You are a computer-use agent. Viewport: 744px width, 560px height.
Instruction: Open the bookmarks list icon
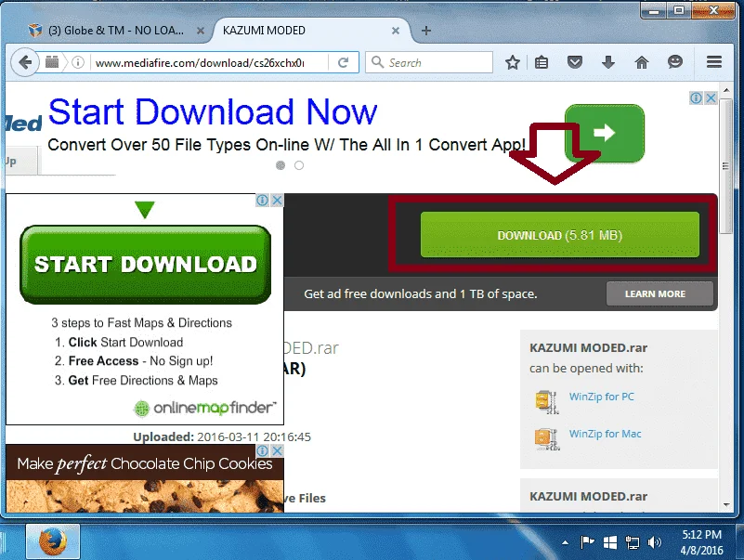542,62
